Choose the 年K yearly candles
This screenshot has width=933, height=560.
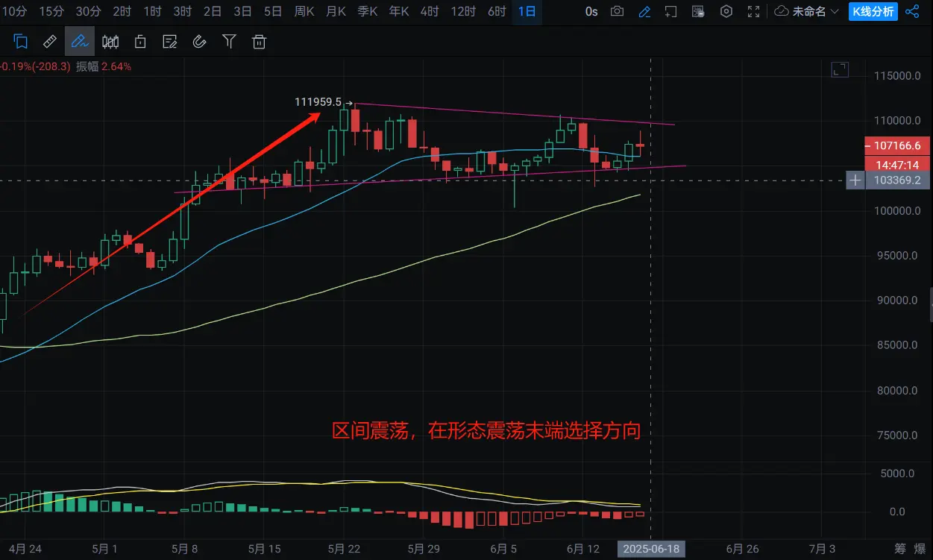coord(400,11)
